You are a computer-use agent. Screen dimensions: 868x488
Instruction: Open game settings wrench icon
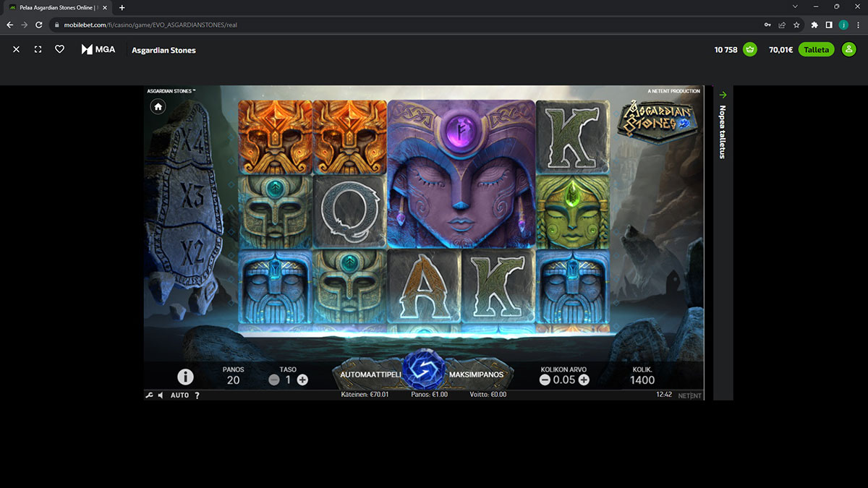[x=149, y=395]
